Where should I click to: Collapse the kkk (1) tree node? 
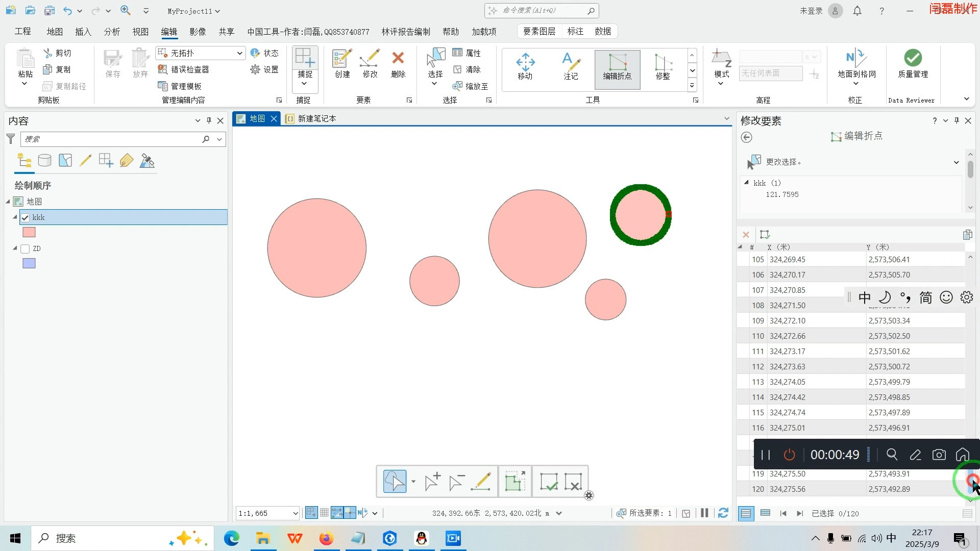tap(746, 183)
